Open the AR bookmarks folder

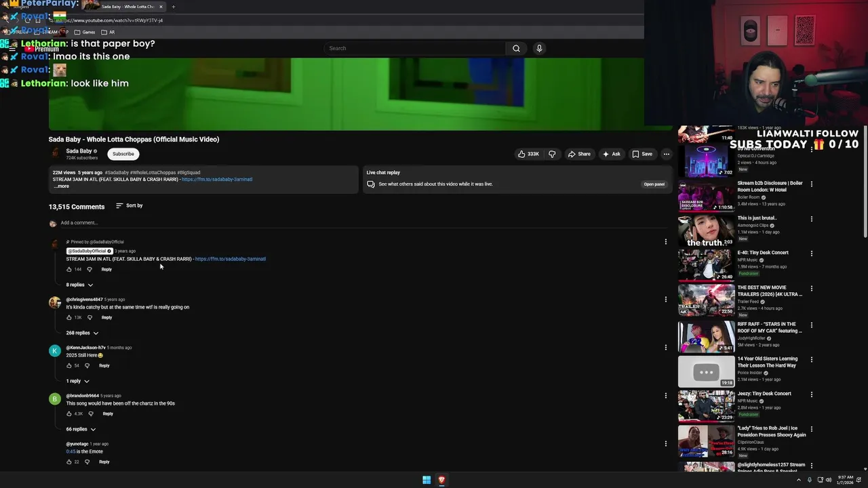pos(108,32)
